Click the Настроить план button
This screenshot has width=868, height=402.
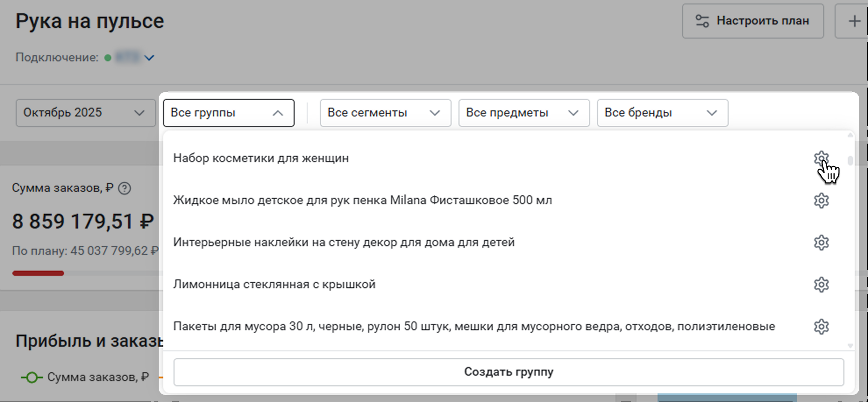click(x=753, y=21)
